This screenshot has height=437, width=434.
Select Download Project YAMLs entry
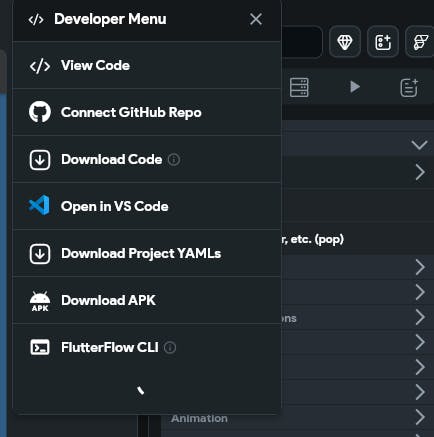[147, 253]
